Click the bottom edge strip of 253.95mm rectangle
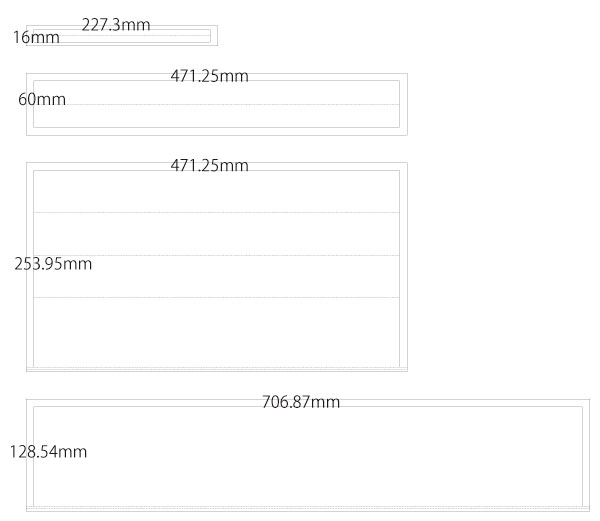This screenshot has height=521, width=600. 217,369
